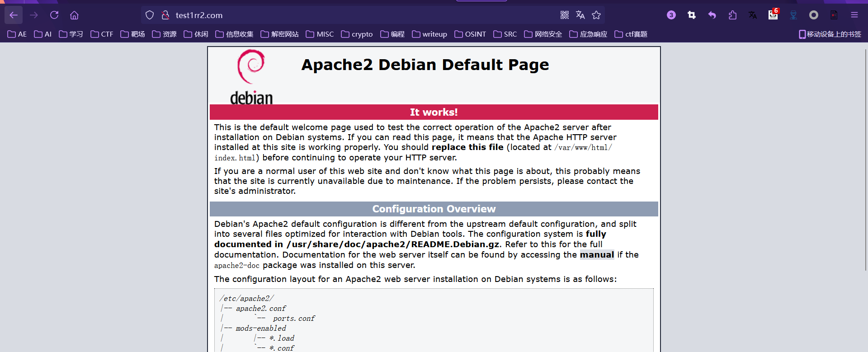
Task: Open the AE bookmarks folder
Action: pyautogui.click(x=17, y=34)
